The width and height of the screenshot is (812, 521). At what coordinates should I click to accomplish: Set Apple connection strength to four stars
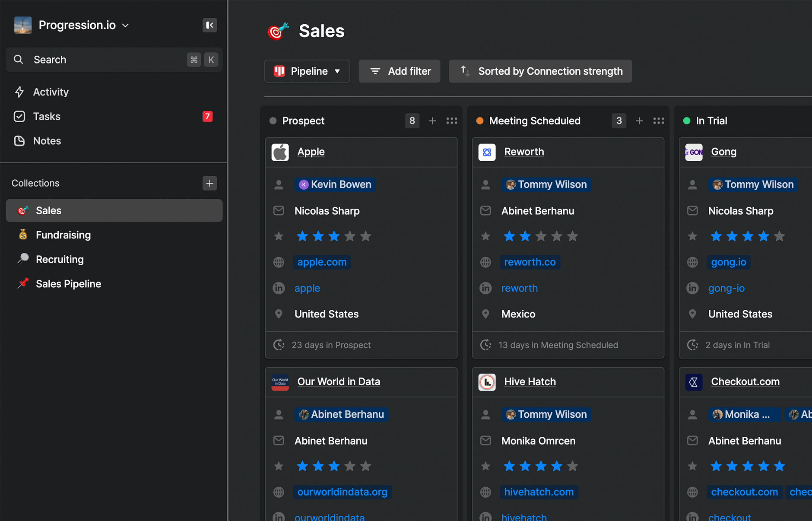(350, 236)
